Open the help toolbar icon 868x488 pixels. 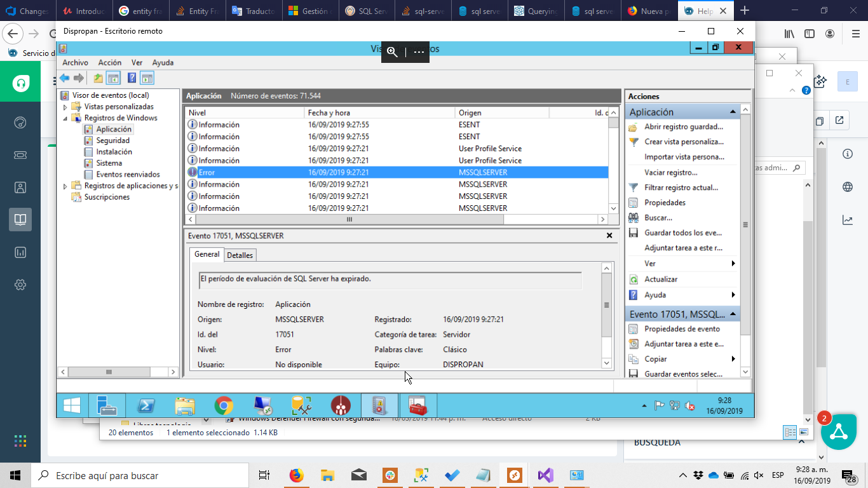pyautogui.click(x=132, y=78)
